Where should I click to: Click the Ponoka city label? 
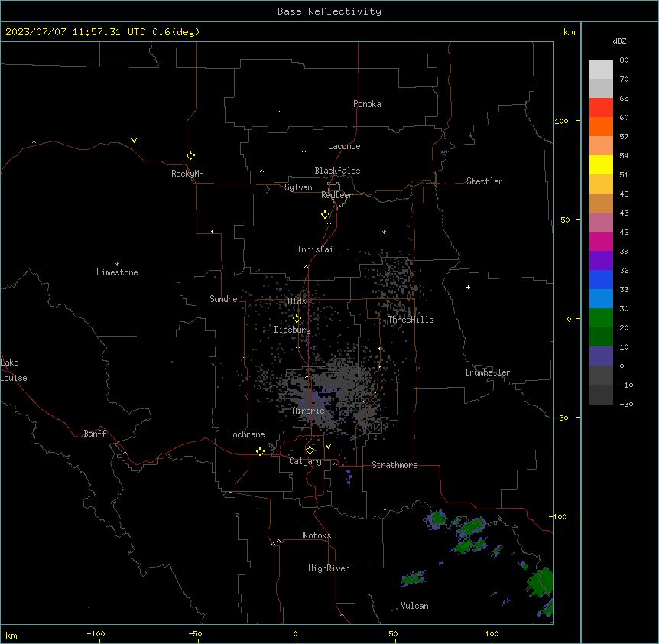pyautogui.click(x=367, y=104)
